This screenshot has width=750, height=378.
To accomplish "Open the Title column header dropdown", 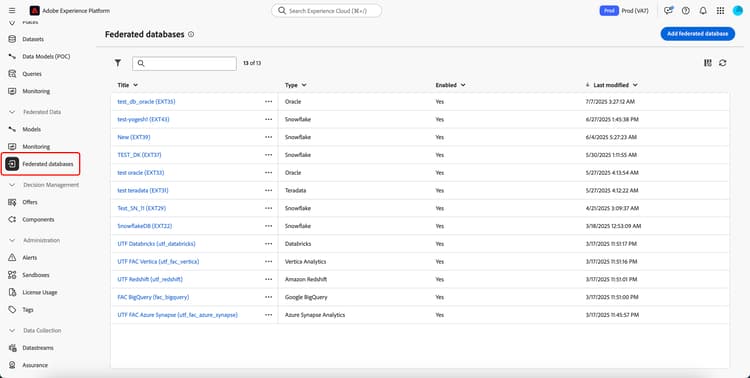I will click(x=136, y=85).
